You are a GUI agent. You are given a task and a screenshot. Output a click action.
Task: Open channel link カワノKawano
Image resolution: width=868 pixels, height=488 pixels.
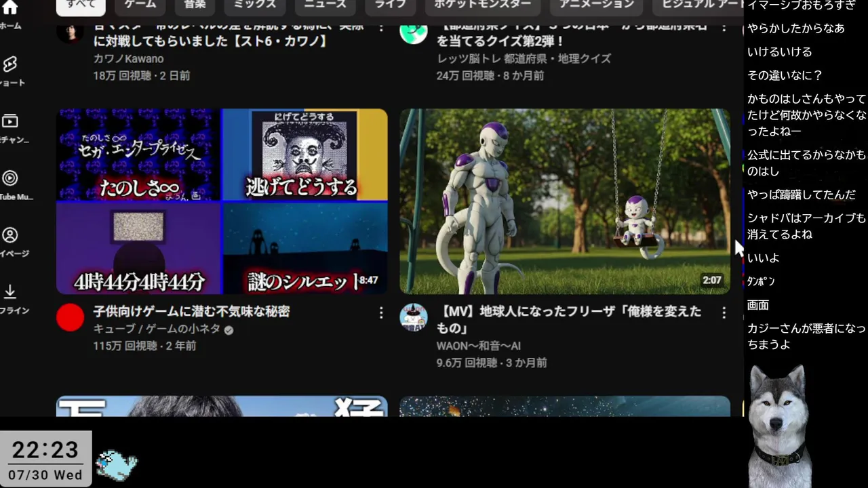tap(128, 59)
